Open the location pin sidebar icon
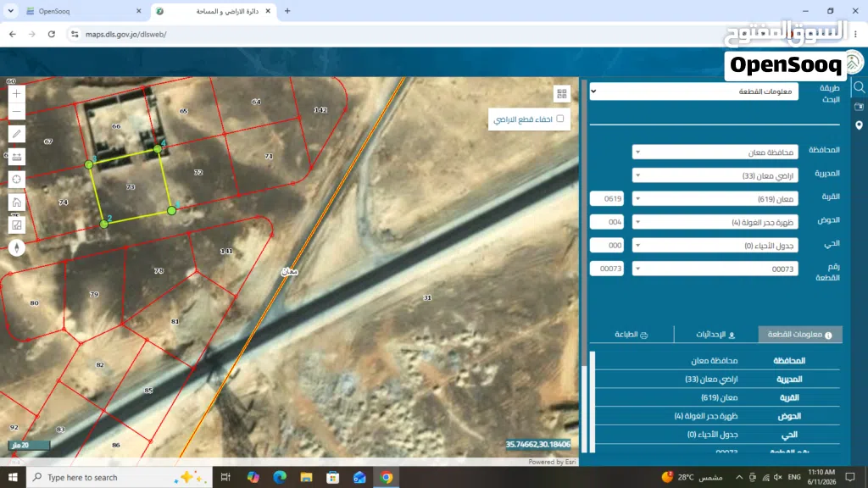 [859, 125]
